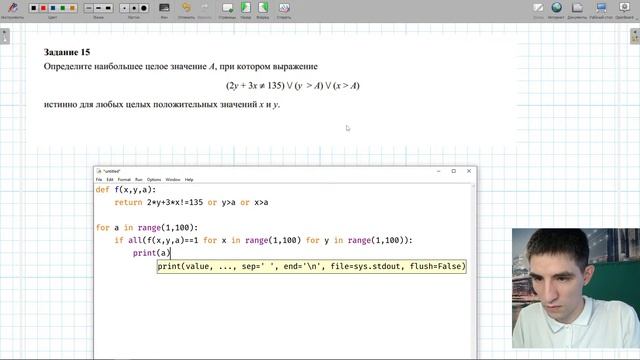This screenshot has height=360, width=640.
Task: Select the medium eraser dot size
Action: click(134, 8)
